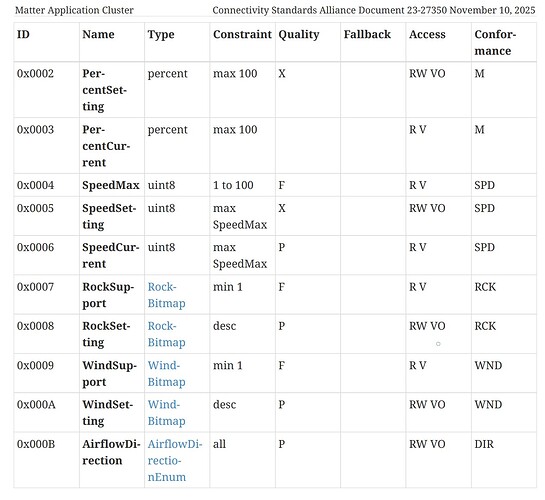Select the WindSupport attribute name
Screen dimensions: 545x500
[x=109, y=374]
